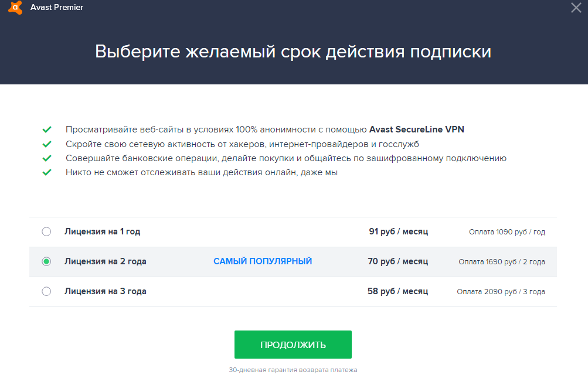Click the 'Лицензия на 3 года' label

pyautogui.click(x=106, y=291)
